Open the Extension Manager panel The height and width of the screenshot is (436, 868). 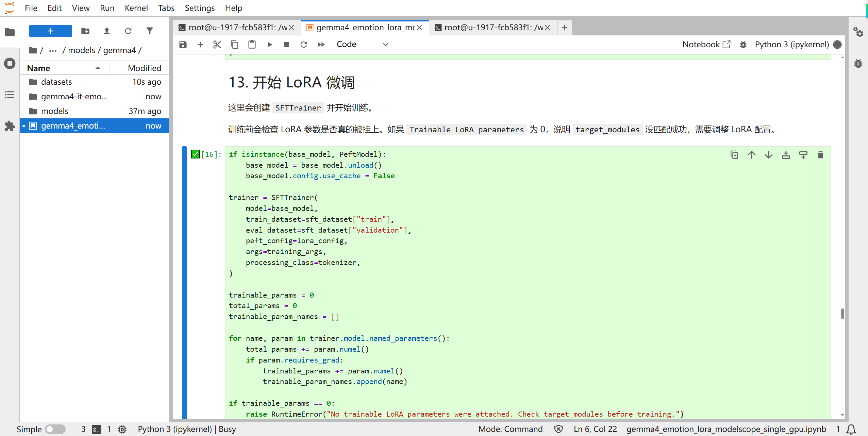[10, 126]
